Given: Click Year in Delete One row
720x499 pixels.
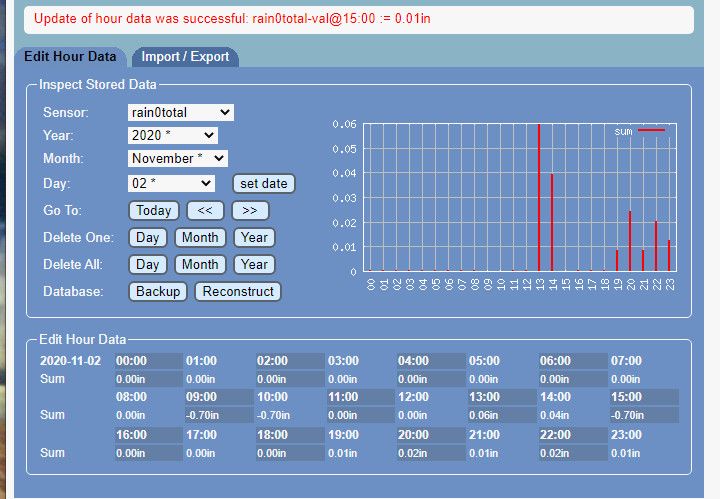Looking at the screenshot, I should [254, 237].
